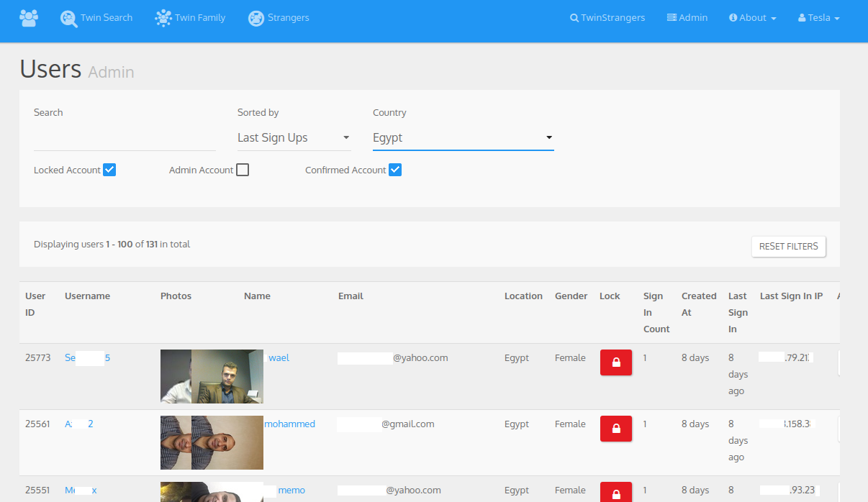This screenshot has height=502, width=868.
Task: Click the red lock button for memo
Action: click(616, 492)
